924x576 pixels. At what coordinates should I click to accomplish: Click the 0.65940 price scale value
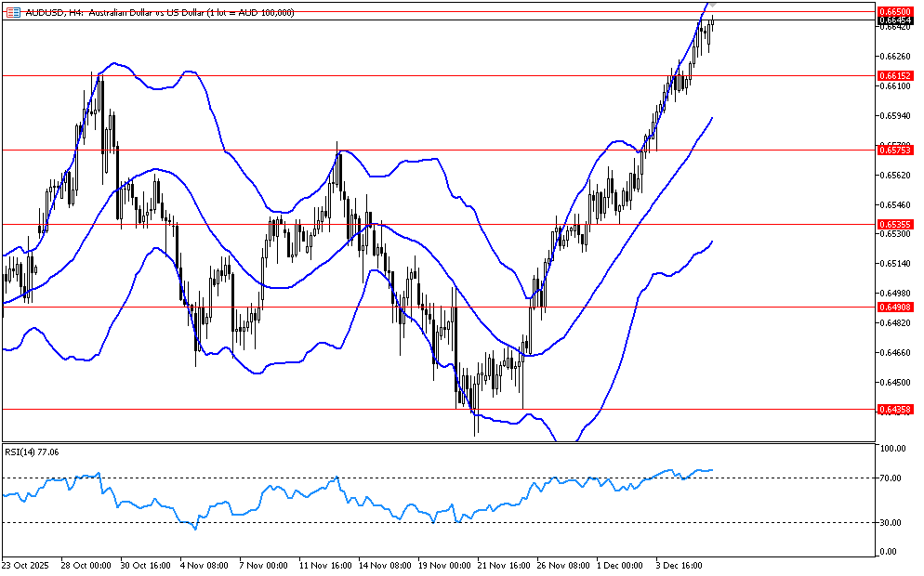pyautogui.click(x=893, y=116)
